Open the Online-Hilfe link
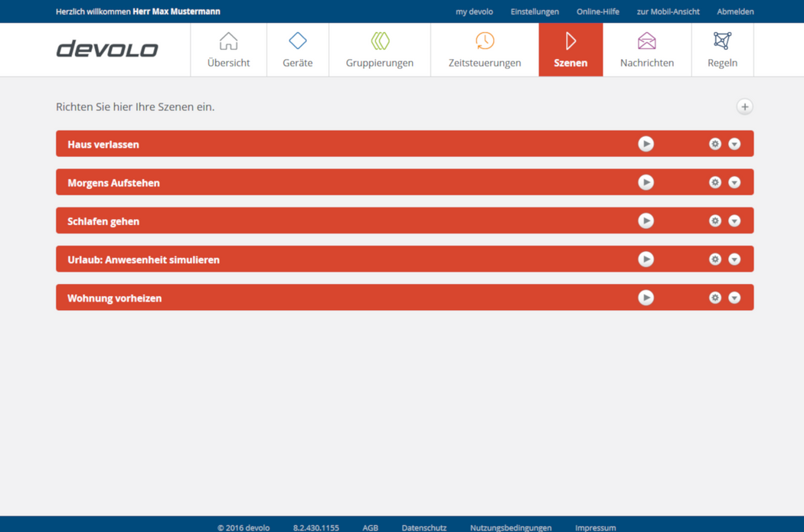Screen dimensions: 804x532 [x=597, y=11]
